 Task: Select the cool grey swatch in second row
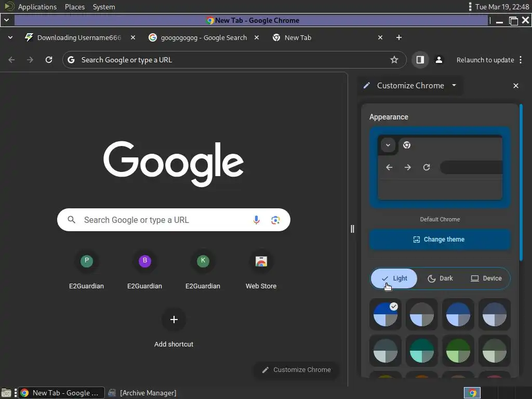click(385, 351)
